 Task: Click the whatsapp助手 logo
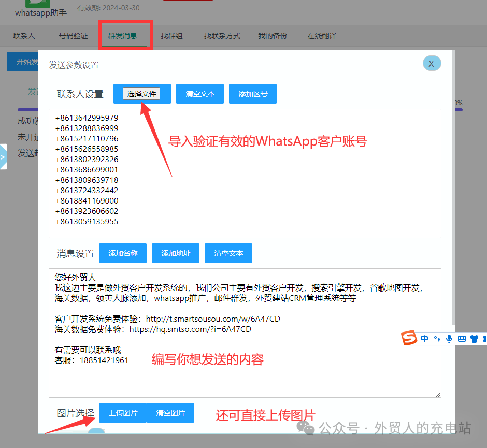coord(38,4)
